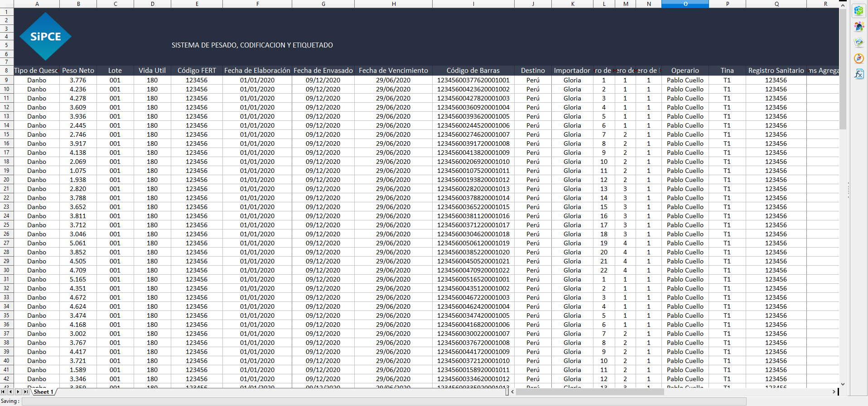Select cell with weight 1.075

click(x=78, y=171)
